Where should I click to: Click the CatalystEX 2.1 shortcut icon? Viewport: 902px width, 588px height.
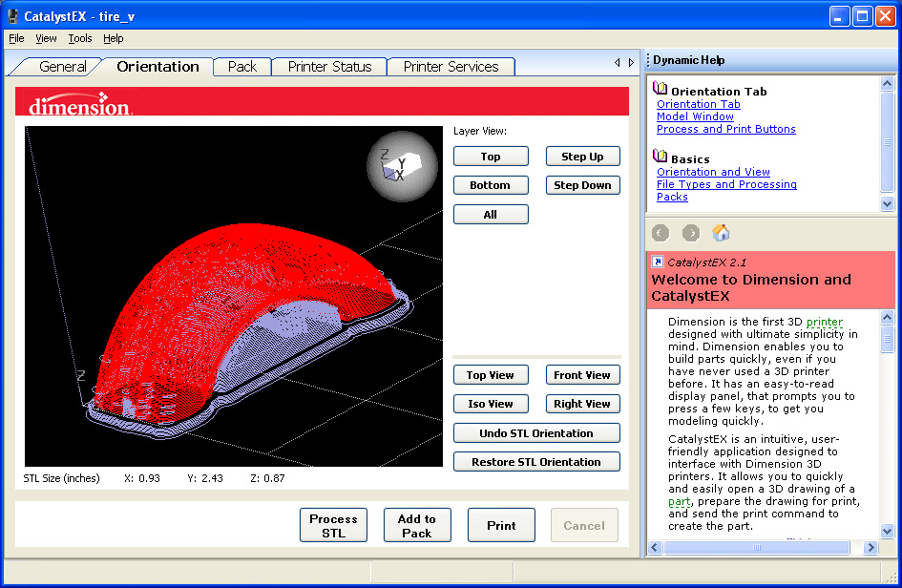click(658, 262)
